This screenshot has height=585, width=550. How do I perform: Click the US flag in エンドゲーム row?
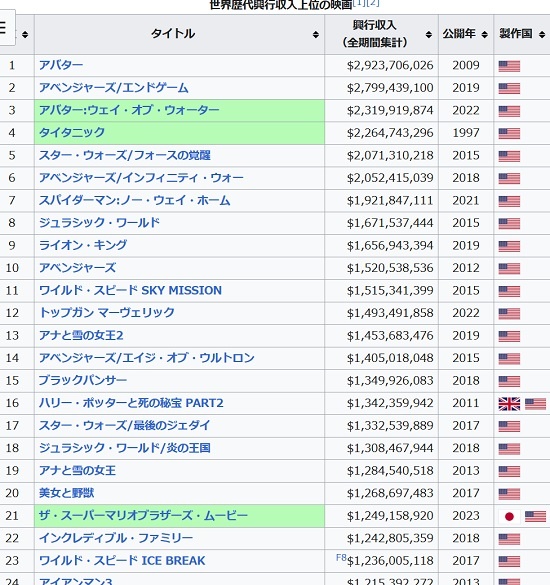509,89
